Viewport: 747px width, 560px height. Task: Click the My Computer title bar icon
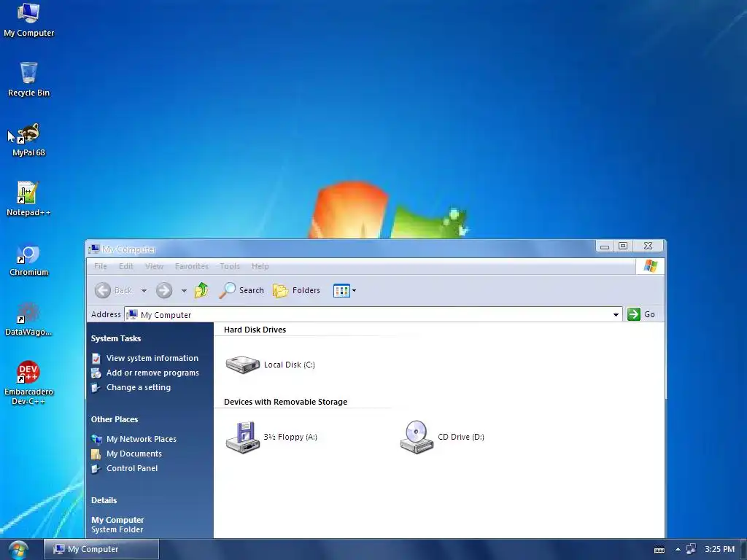[94, 249]
